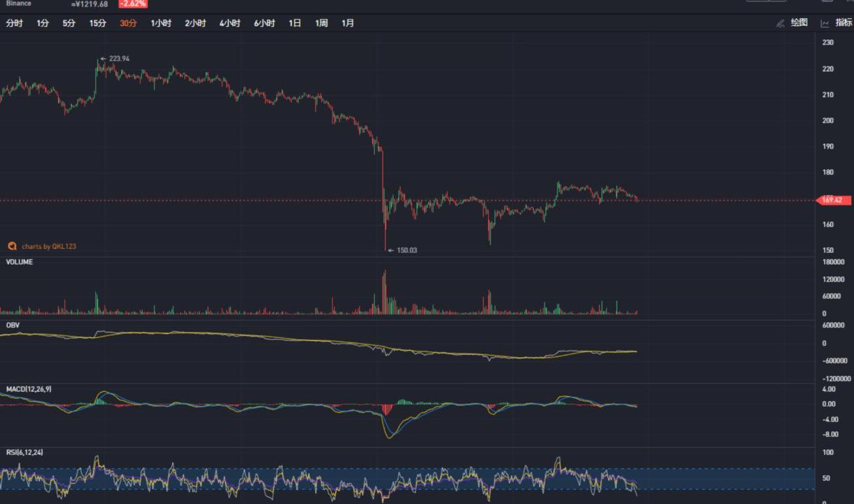Click the indicator chart icon
This screenshot has height=504, width=854.
(825, 24)
